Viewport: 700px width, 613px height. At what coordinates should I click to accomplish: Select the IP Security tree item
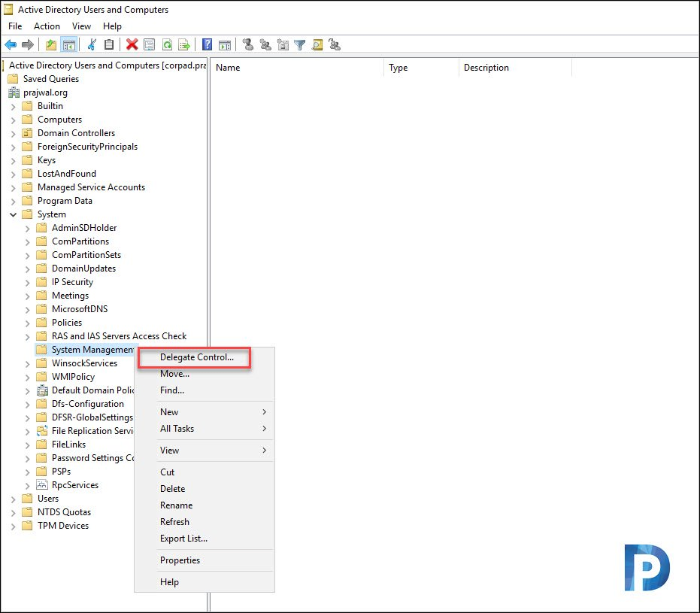[72, 282]
